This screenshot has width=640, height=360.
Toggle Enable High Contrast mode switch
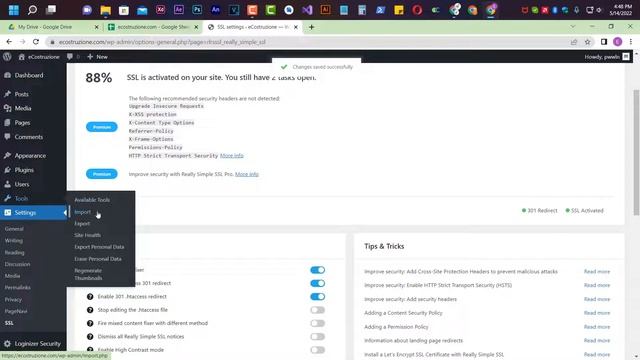(318, 350)
